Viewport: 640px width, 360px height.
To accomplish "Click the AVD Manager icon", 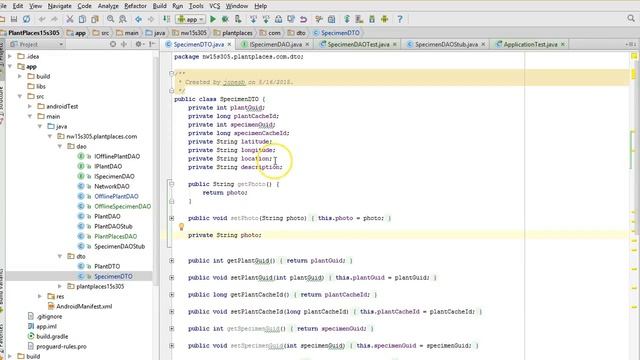I will tap(359, 19).
